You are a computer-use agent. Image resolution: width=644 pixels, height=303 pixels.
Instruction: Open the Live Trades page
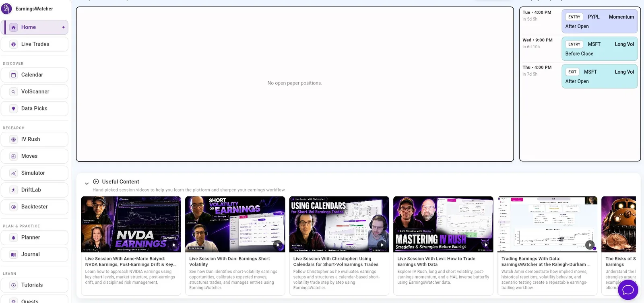35,44
